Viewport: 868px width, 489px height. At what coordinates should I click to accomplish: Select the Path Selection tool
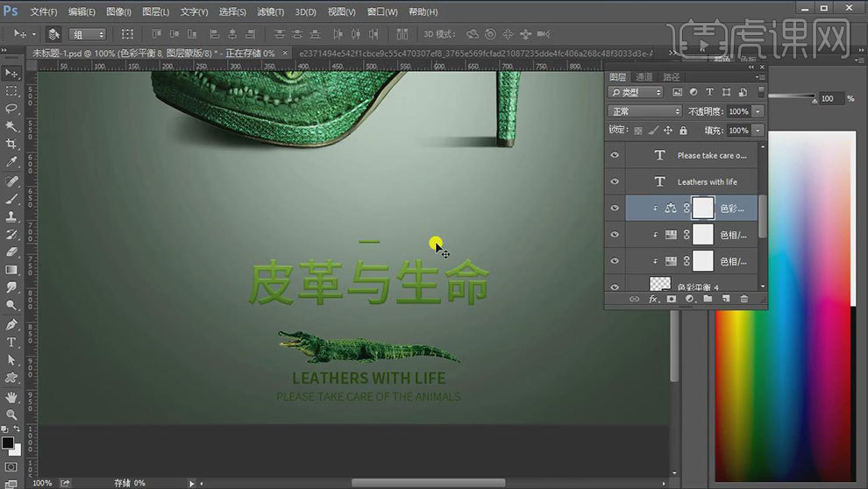(11, 360)
